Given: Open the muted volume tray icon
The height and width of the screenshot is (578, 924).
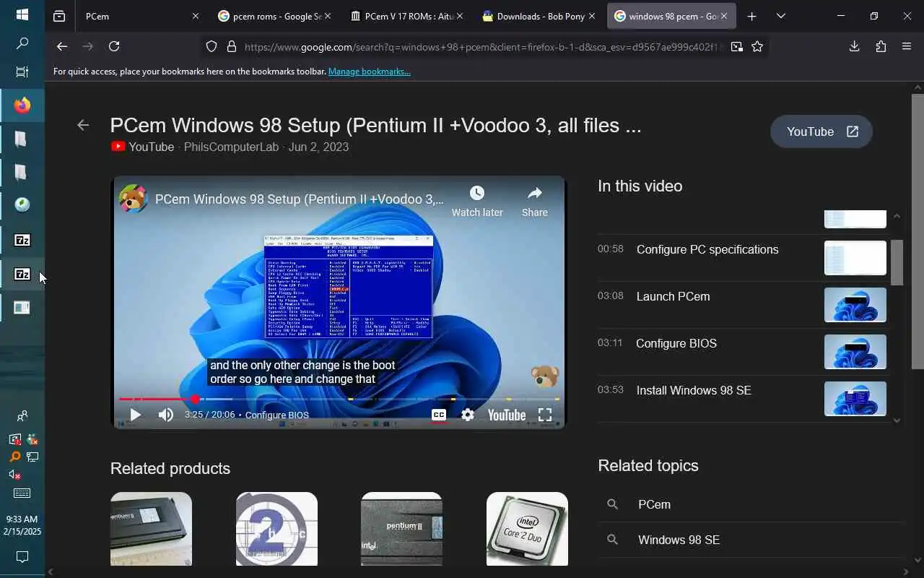Looking at the screenshot, I should pos(14,475).
